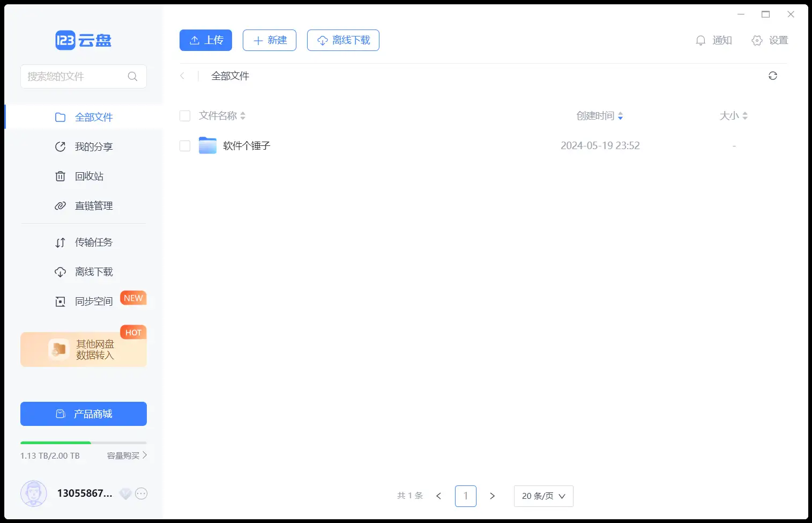Click the top 离线下载 button
The width and height of the screenshot is (812, 523).
[x=343, y=40]
